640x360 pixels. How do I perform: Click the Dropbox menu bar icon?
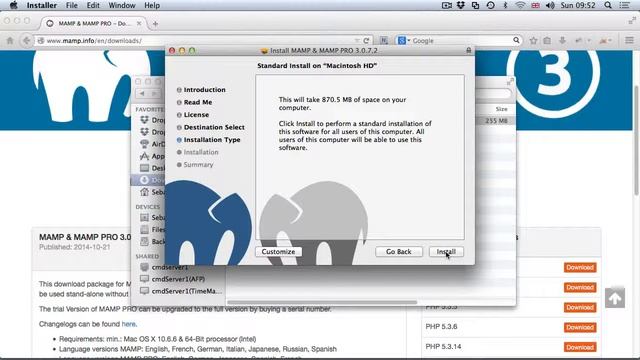(461, 5)
